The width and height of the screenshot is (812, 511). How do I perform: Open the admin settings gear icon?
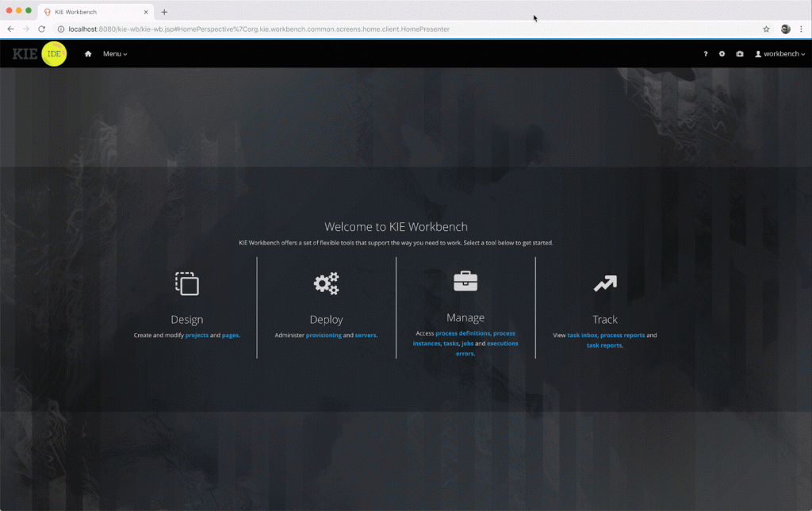tap(722, 54)
